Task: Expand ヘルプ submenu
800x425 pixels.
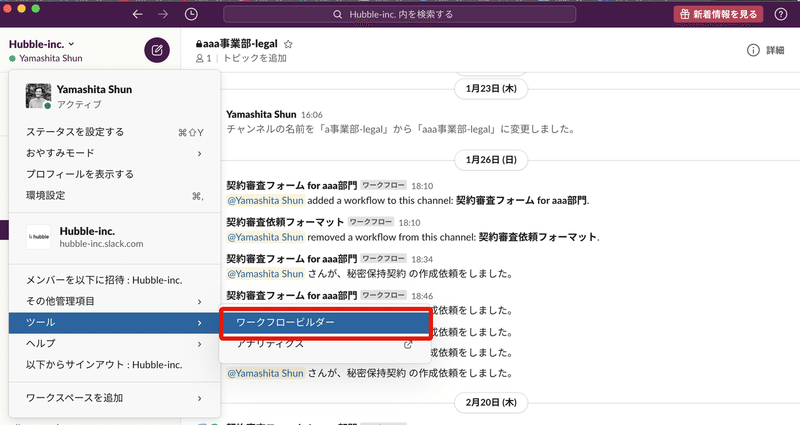Action: [x=115, y=344]
